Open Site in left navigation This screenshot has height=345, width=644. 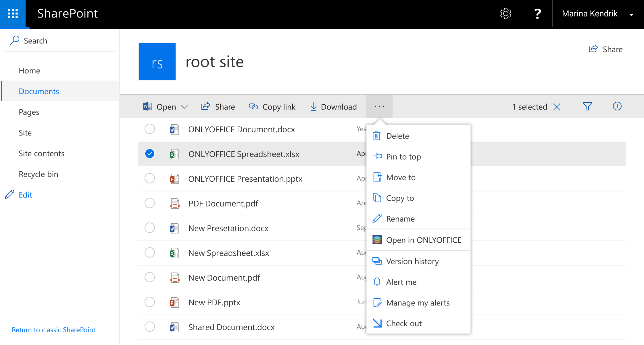25,133
